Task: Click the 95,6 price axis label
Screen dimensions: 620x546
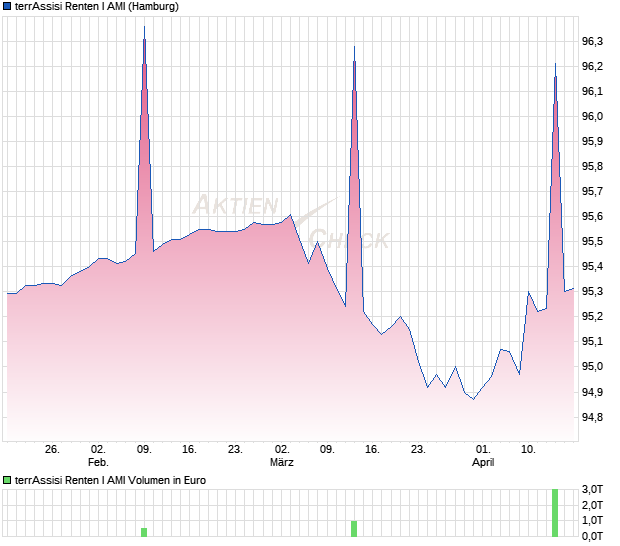Action: (592, 216)
